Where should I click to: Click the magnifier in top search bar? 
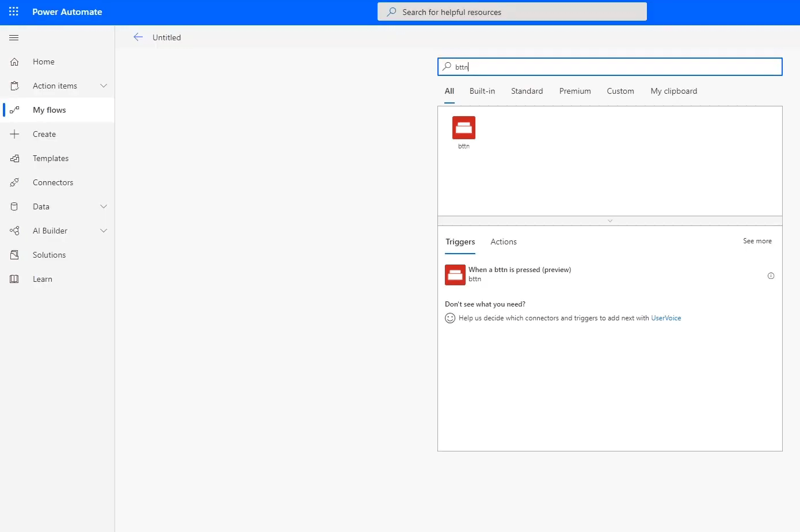(391, 12)
